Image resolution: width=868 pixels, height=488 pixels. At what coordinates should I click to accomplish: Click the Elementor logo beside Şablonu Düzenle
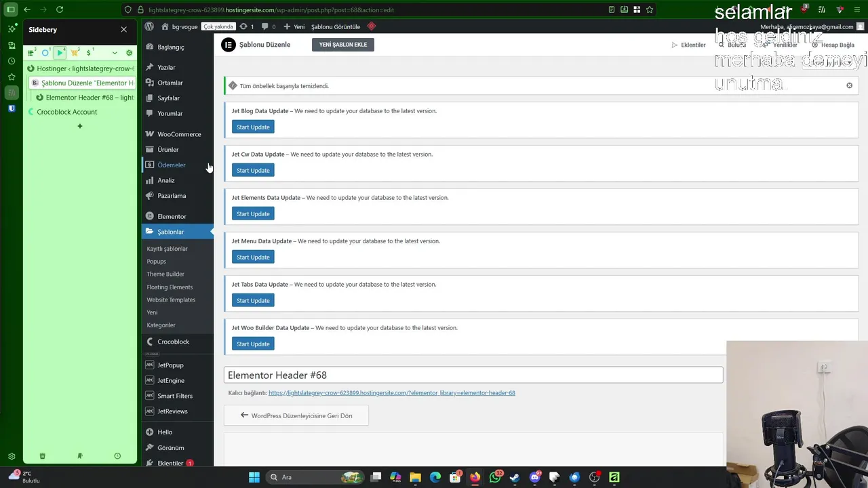(229, 45)
